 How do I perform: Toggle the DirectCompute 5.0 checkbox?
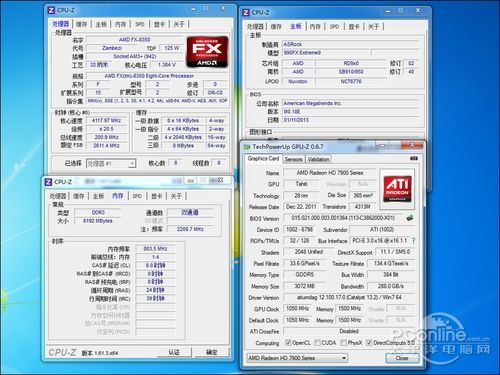(369, 343)
